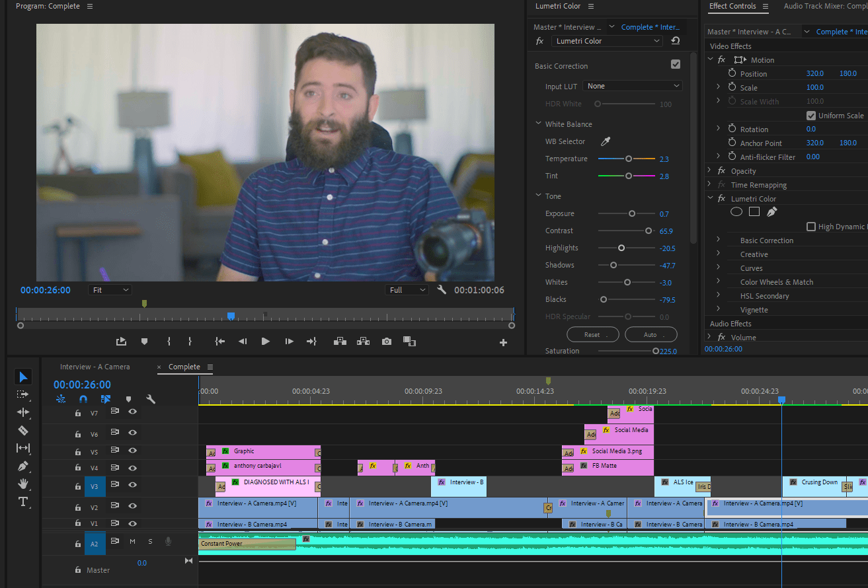
Task: Click the Auto tone button
Action: [651, 334]
